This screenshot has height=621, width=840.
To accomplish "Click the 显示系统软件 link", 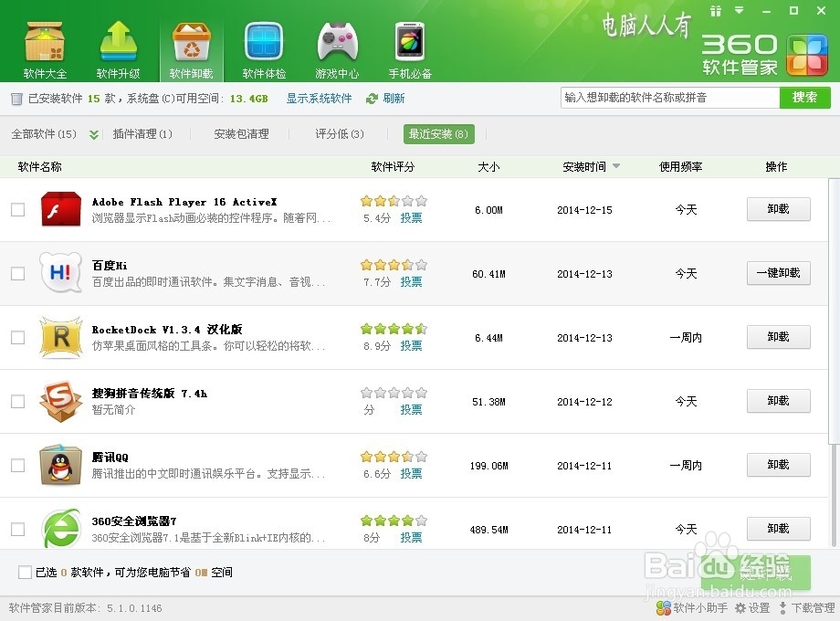I will click(318, 98).
